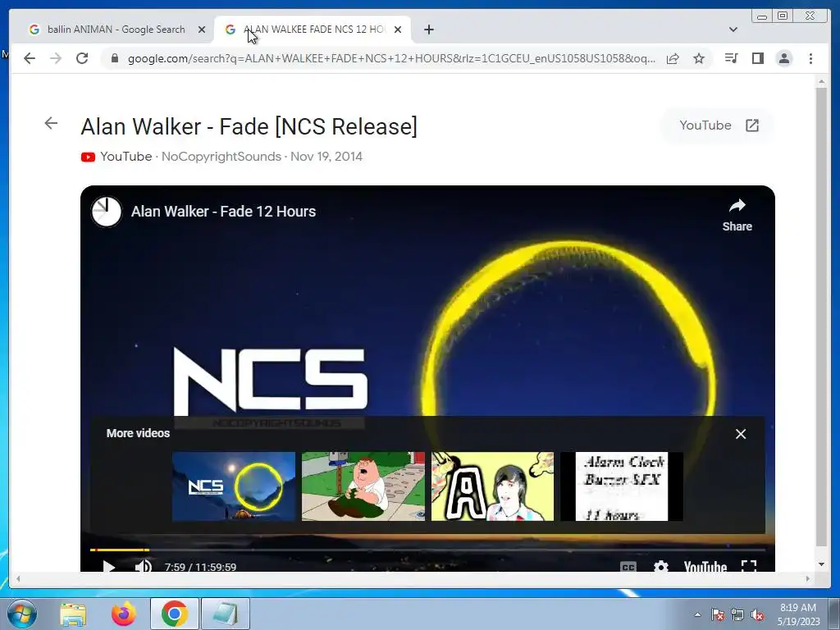Click the Nov 19, 2014 date
The height and width of the screenshot is (630, 840).
click(x=326, y=157)
